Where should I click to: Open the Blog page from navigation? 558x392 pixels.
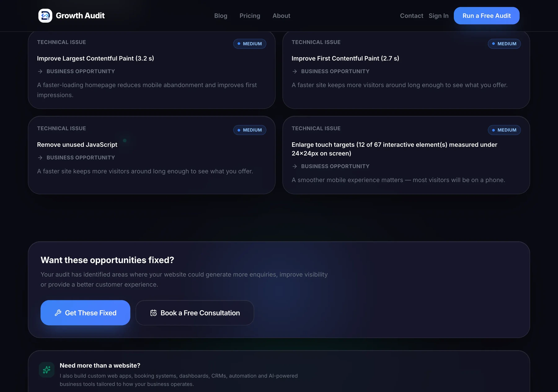click(x=221, y=16)
